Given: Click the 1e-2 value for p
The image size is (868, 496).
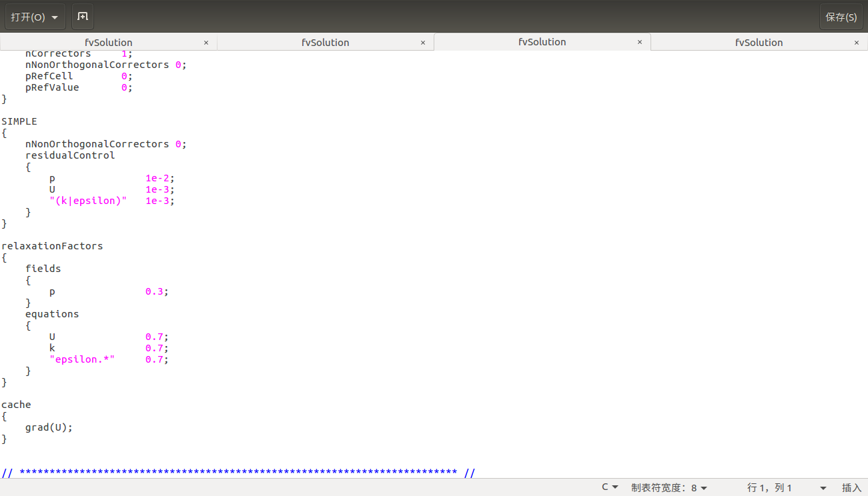Looking at the screenshot, I should click(x=157, y=178).
